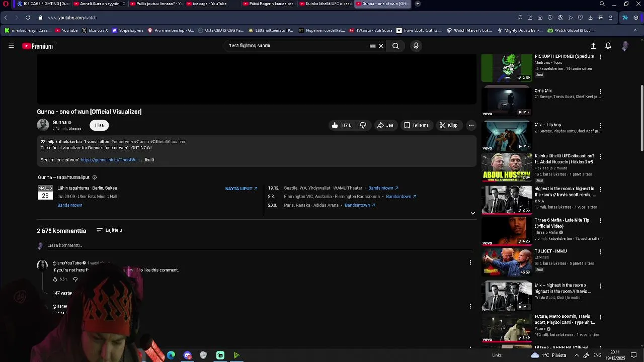Open Bandsintown link for Flemington show
The width and height of the screenshot is (644, 362).
point(401,197)
